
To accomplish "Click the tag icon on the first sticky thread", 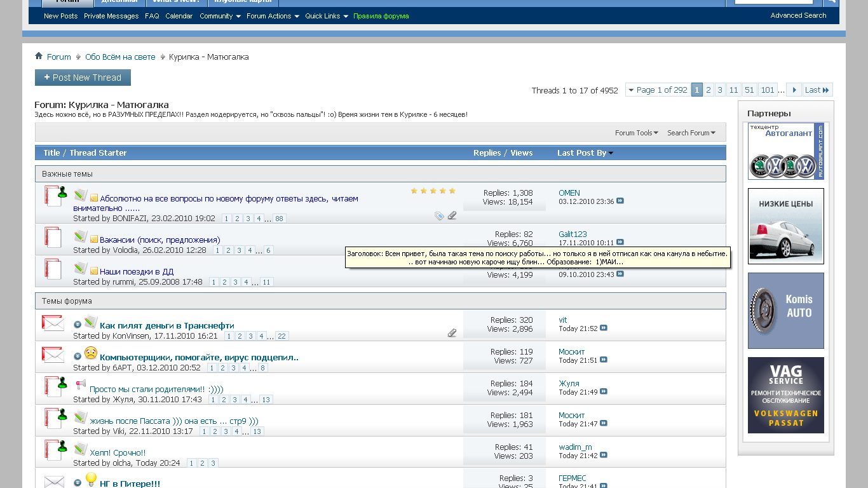I will [439, 216].
